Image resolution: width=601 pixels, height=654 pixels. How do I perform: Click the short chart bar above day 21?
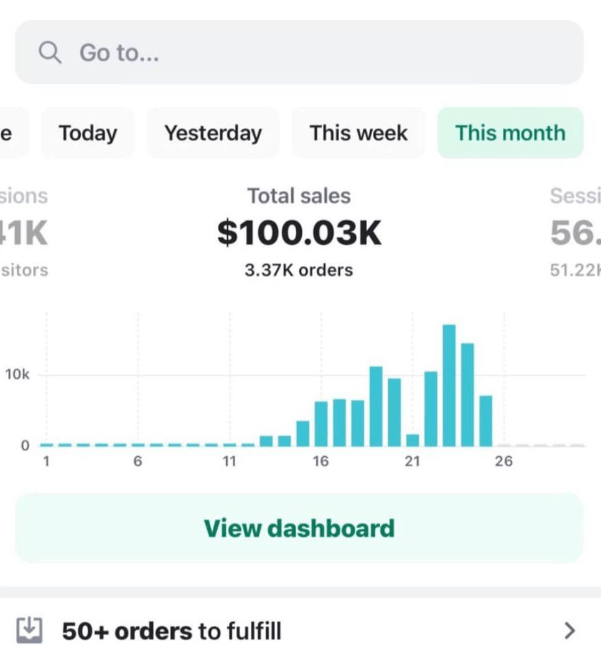pos(412,440)
